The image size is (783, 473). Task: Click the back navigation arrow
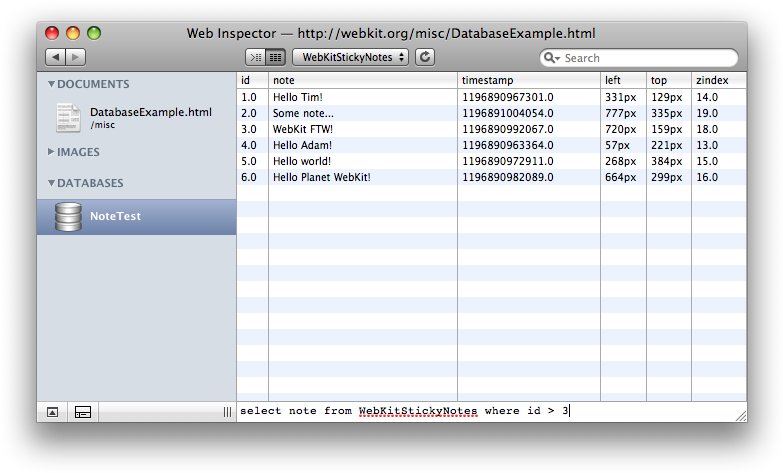tap(56, 58)
